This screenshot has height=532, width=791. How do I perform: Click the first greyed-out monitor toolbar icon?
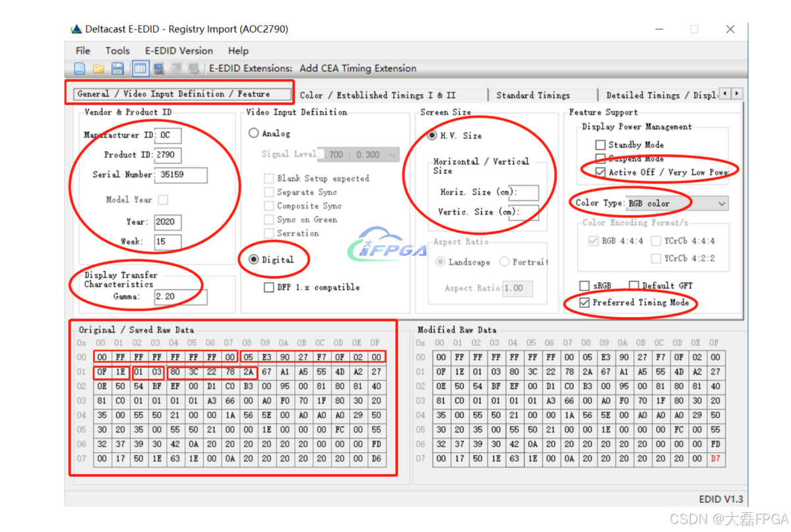point(177,69)
